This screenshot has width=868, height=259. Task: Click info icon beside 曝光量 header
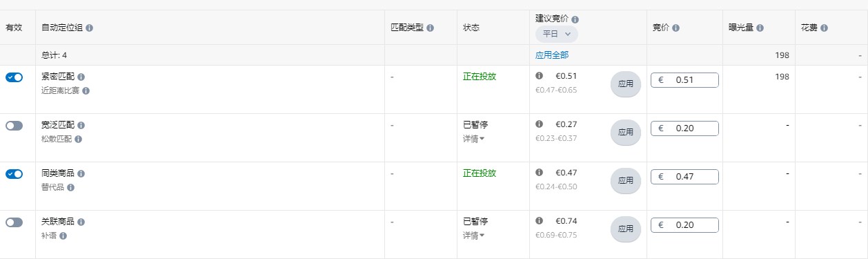click(760, 28)
